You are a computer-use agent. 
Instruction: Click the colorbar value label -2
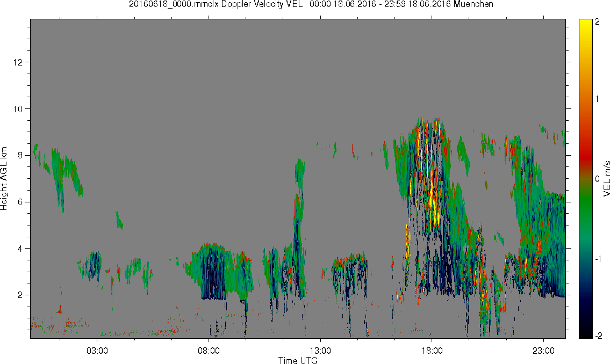[x=598, y=336]
